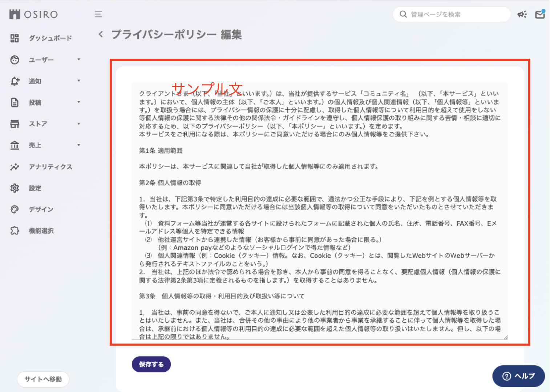Toggle the hamburger sidebar menu
Image resolution: width=550 pixels, height=392 pixels.
click(98, 14)
